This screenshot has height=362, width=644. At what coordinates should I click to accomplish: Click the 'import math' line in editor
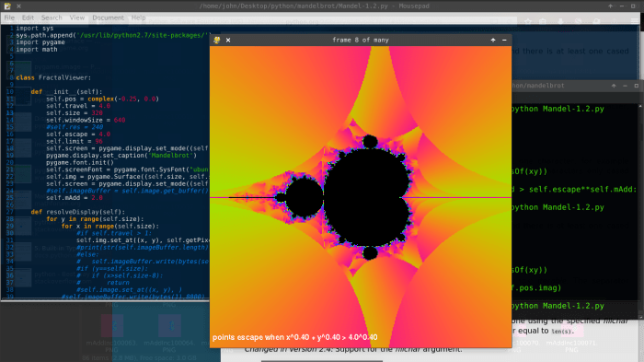37,49
